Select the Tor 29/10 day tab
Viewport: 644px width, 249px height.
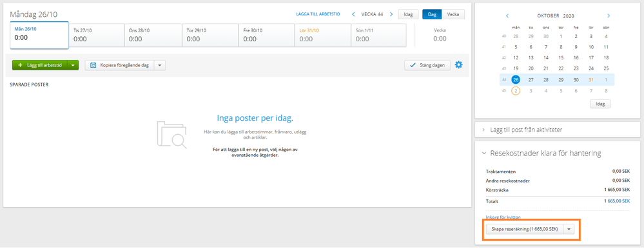[x=210, y=35]
